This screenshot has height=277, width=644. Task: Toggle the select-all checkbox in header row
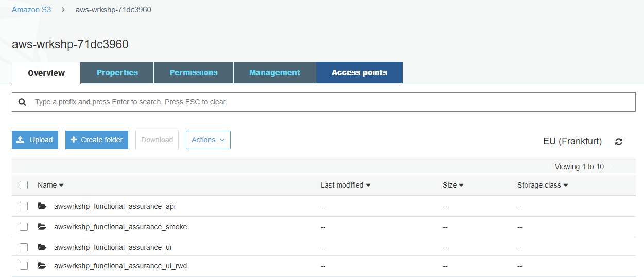(x=24, y=185)
